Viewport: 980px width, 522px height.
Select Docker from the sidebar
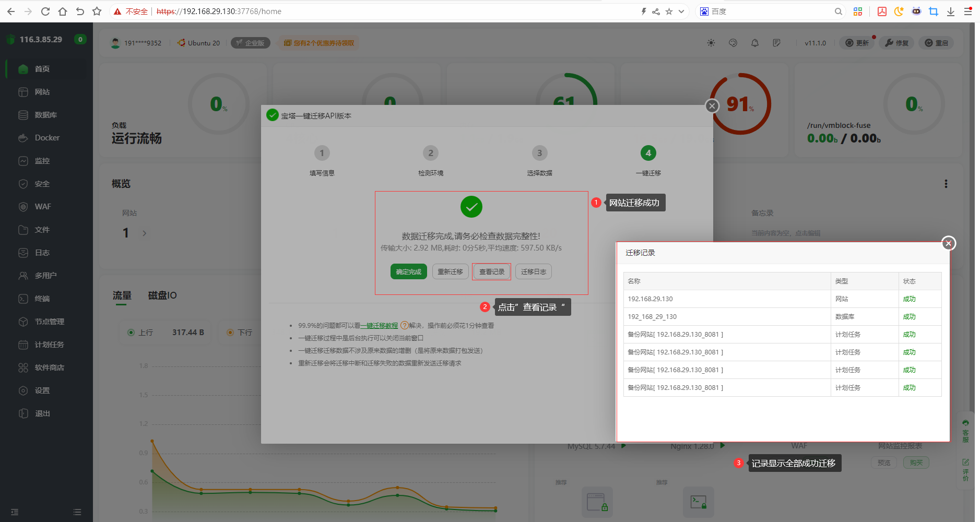pyautogui.click(x=46, y=137)
